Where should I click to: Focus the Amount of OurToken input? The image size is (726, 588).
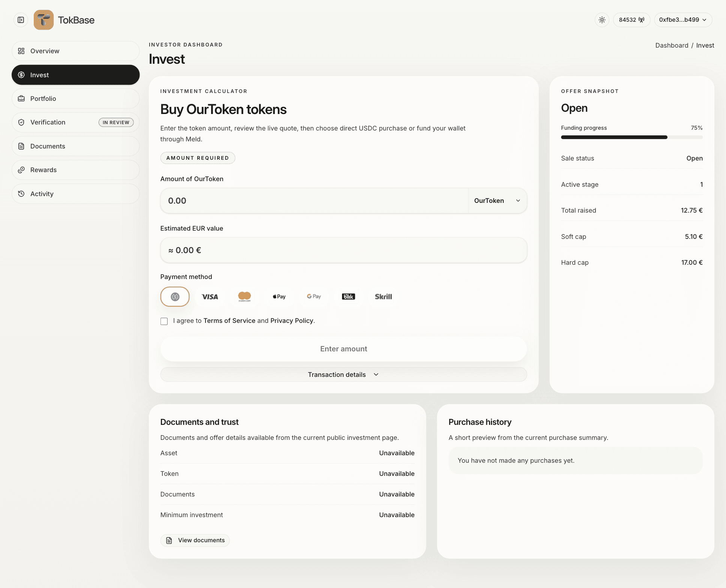coord(314,201)
